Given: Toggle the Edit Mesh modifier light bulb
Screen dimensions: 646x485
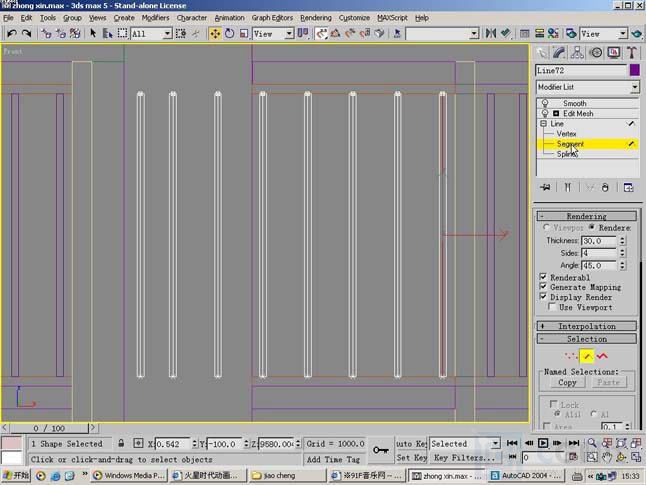Looking at the screenshot, I should pyautogui.click(x=545, y=113).
